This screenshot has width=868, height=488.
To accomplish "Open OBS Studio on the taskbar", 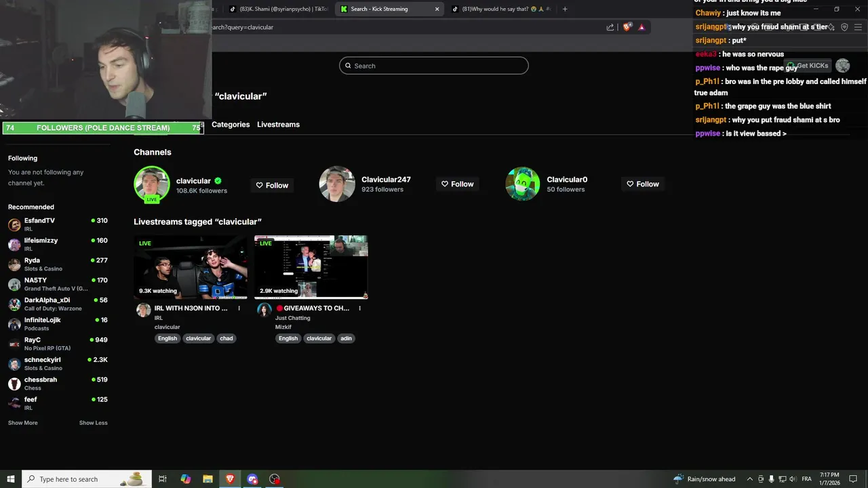I will (x=275, y=479).
